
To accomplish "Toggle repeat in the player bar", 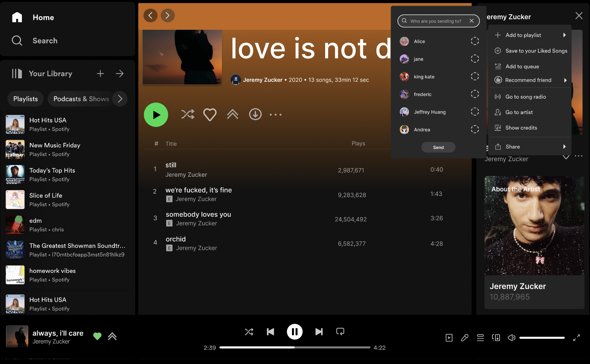I will [x=340, y=332].
